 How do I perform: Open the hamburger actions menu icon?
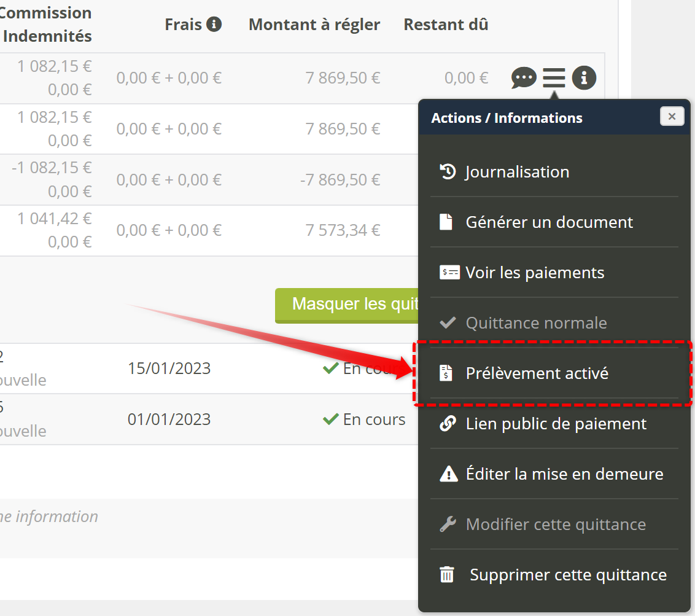[x=554, y=78]
